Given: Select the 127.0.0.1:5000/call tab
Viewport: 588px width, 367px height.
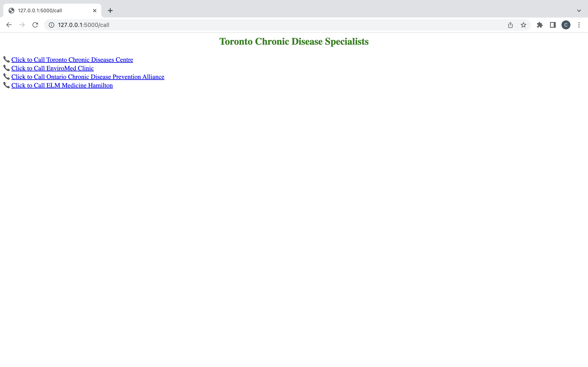Looking at the screenshot, I should (49, 11).
